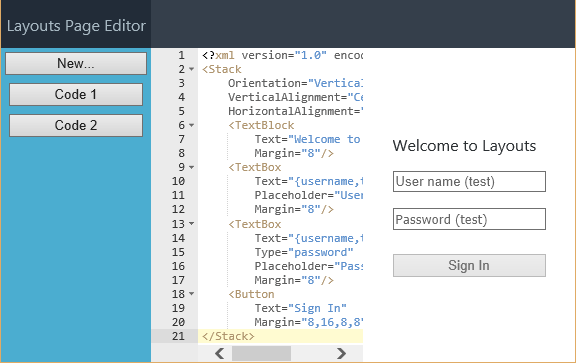
Task: Click the Sign In button in preview
Action: point(469,265)
